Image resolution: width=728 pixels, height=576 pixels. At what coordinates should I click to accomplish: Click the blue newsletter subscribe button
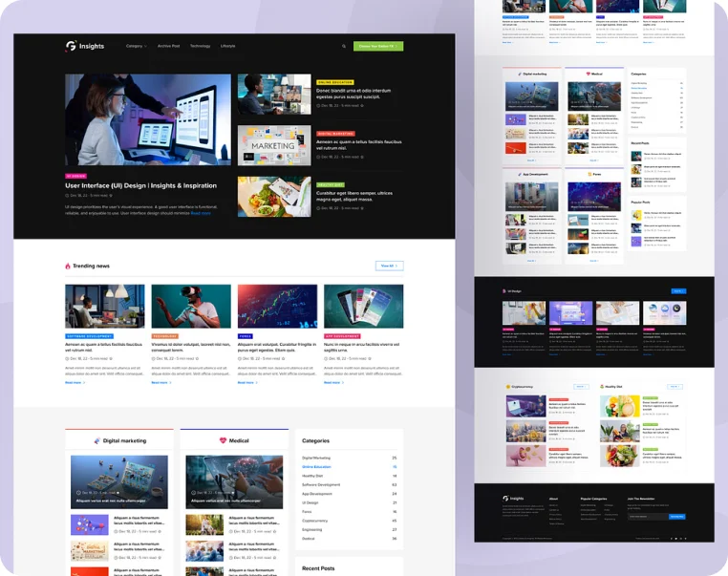tap(676, 516)
